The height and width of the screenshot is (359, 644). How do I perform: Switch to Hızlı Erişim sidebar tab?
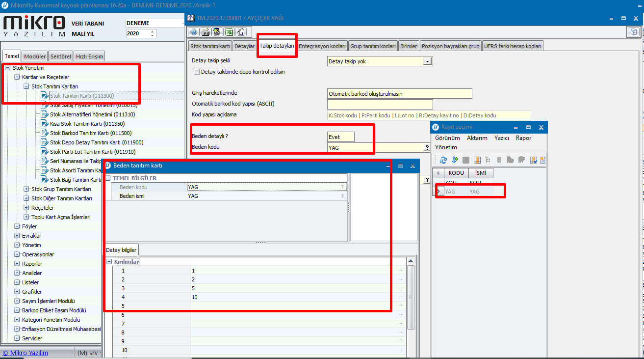(89, 56)
